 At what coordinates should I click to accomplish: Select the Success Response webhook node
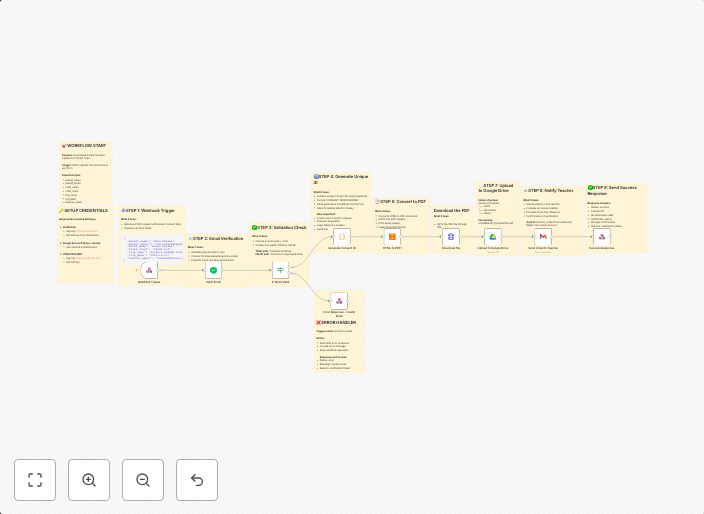click(x=602, y=237)
